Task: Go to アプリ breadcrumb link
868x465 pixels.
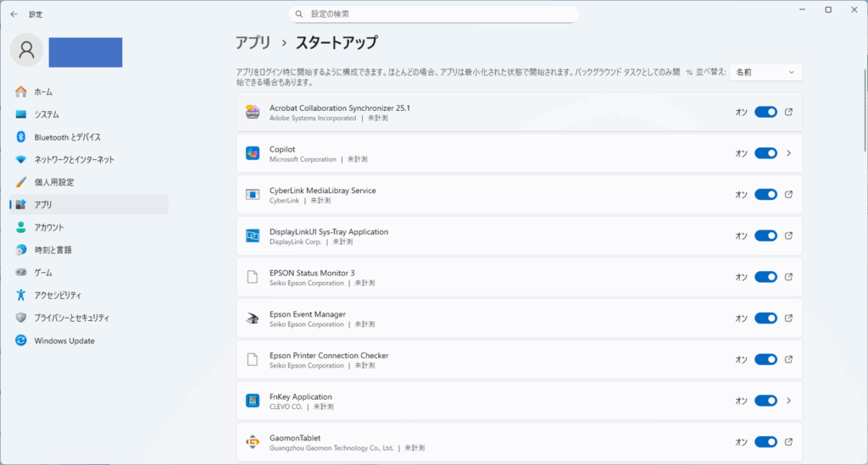Action: click(253, 42)
